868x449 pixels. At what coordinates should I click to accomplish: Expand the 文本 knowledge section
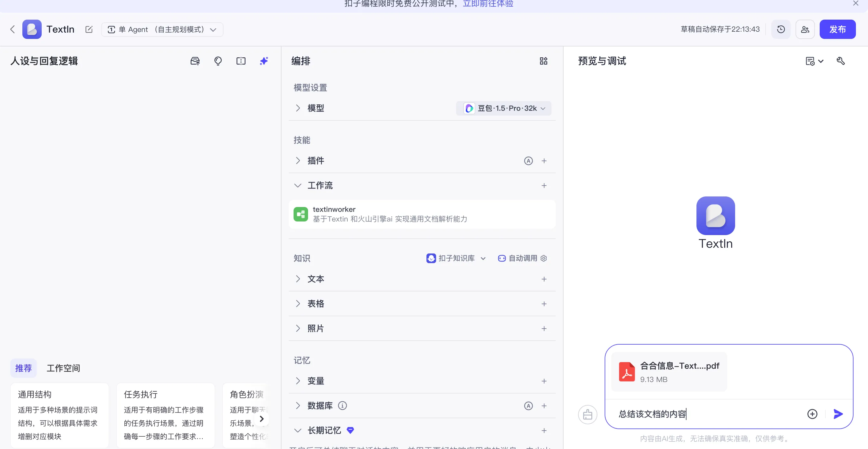tap(298, 279)
